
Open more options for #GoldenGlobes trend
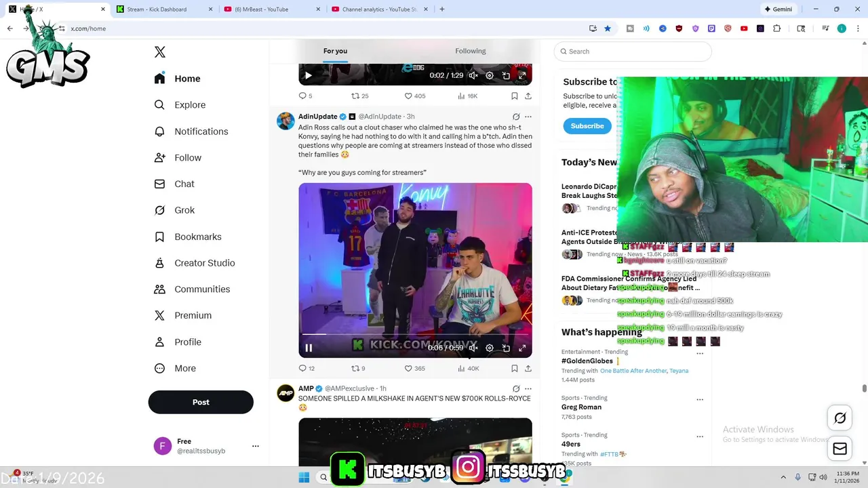pos(700,353)
